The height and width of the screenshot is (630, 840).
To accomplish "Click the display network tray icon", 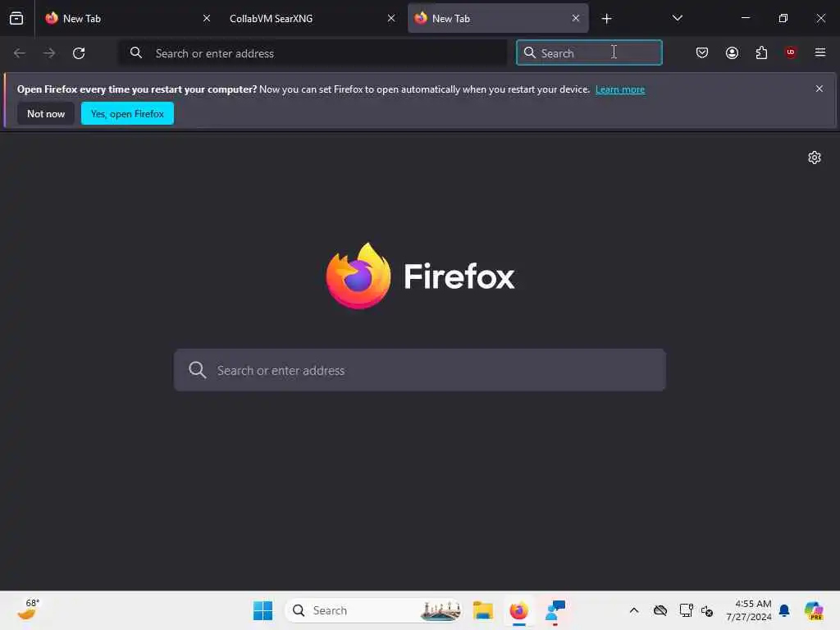I will point(686,610).
